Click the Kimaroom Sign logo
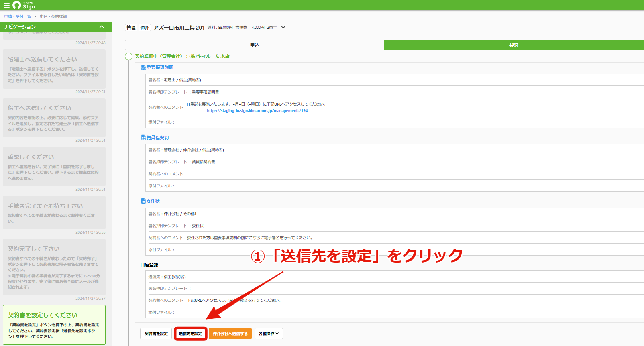 click(24, 5)
